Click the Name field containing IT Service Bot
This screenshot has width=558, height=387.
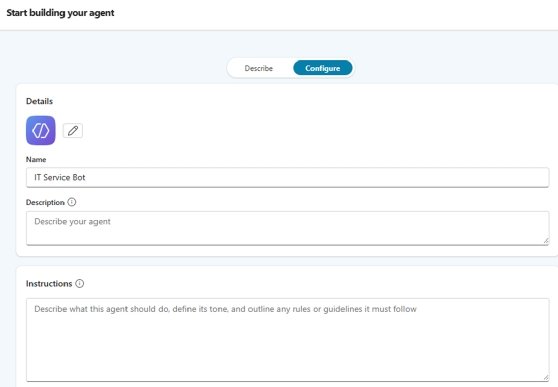tap(288, 177)
